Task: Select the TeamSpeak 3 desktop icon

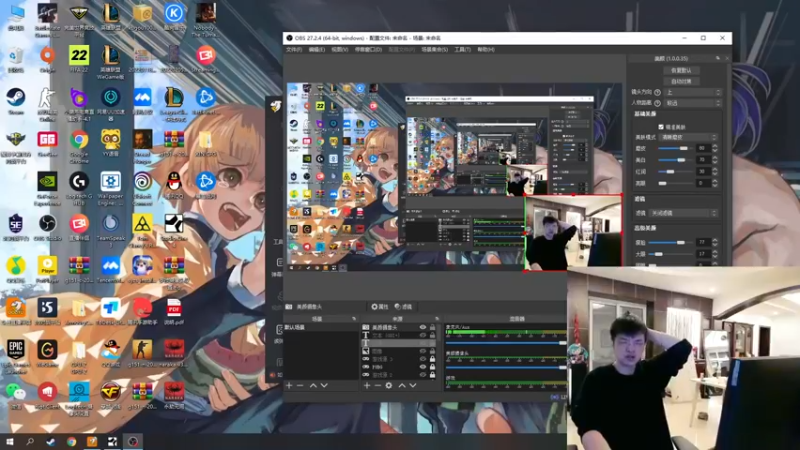Action: coord(111,230)
